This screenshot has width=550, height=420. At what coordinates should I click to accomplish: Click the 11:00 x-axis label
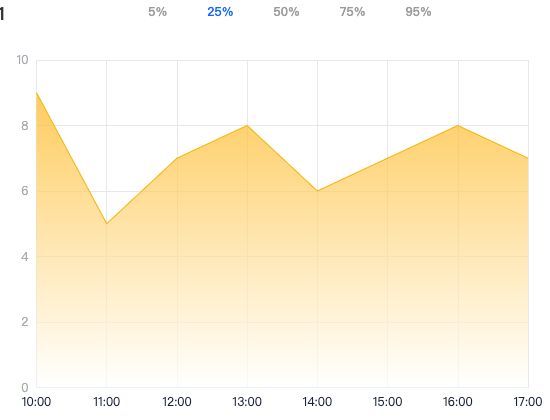coord(107,402)
